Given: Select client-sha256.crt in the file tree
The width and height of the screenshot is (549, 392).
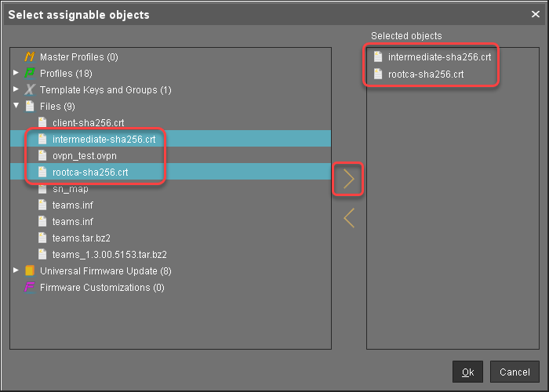Looking at the screenshot, I should tap(88, 123).
